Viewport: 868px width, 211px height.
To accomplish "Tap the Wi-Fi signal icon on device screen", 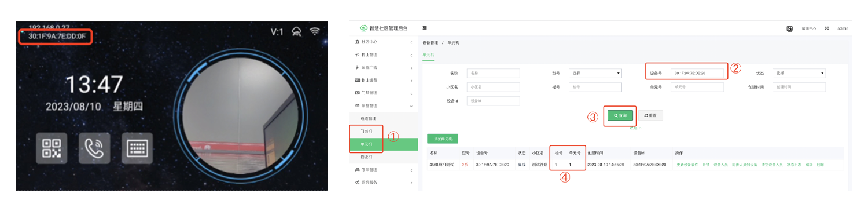I will 315,31.
